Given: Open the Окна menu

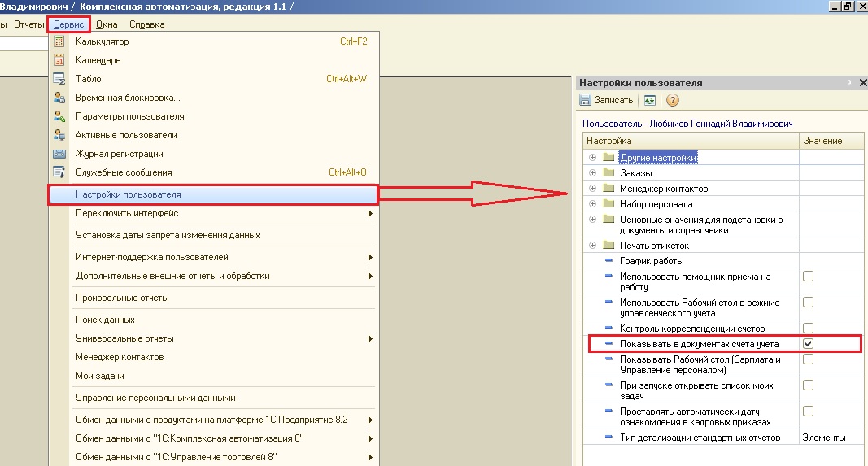Looking at the screenshot, I should pos(107,24).
